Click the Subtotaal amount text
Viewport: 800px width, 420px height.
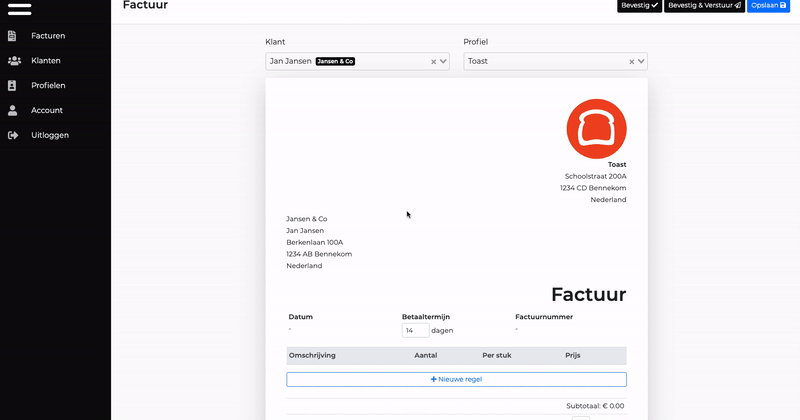[595, 406]
